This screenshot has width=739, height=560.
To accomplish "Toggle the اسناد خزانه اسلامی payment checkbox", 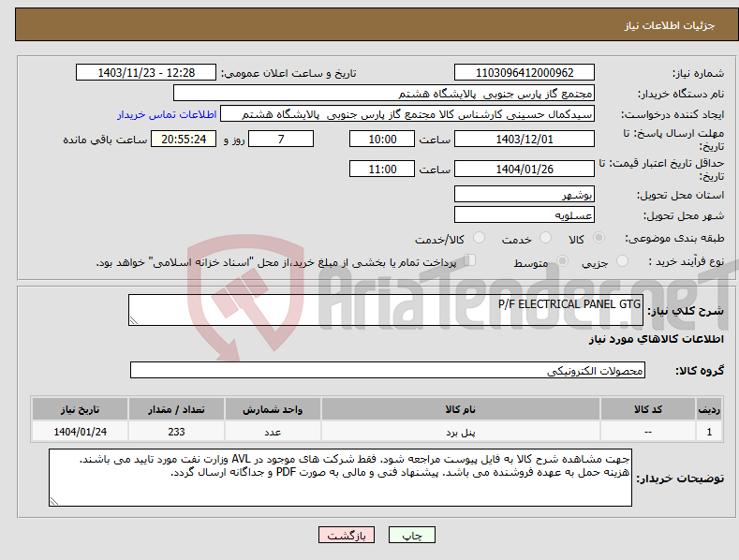I will click(x=470, y=260).
